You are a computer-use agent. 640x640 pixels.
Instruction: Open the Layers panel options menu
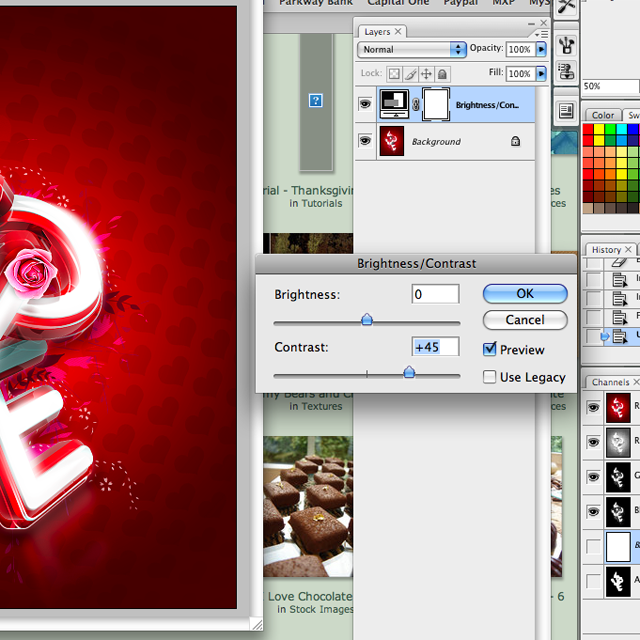pyautogui.click(x=541, y=34)
